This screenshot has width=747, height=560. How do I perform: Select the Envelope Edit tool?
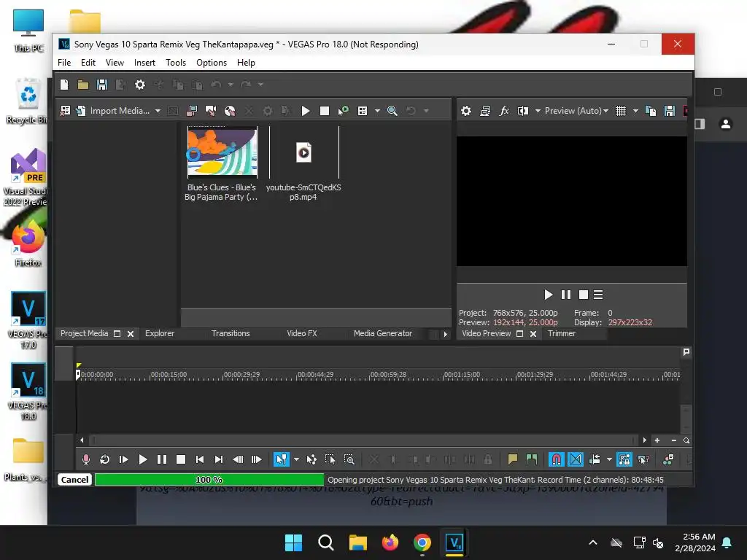(x=311, y=459)
